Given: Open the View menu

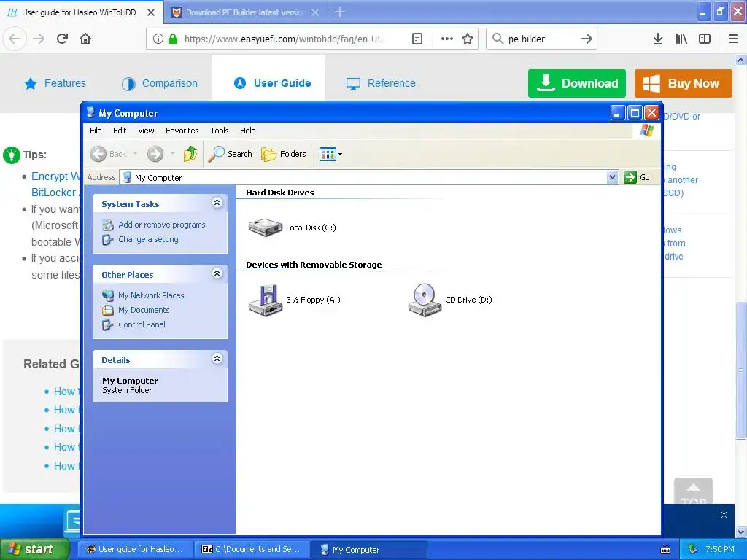Looking at the screenshot, I should tap(146, 131).
